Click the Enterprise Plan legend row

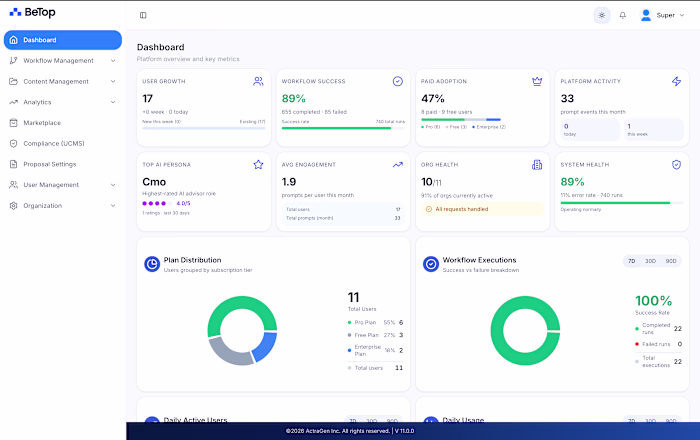(375, 350)
